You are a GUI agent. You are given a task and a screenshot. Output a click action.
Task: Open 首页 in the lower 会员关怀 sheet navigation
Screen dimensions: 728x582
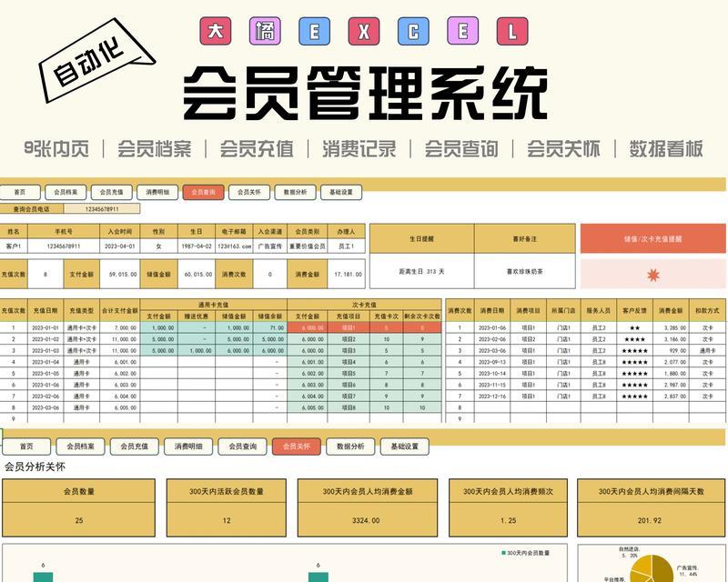pos(26,447)
